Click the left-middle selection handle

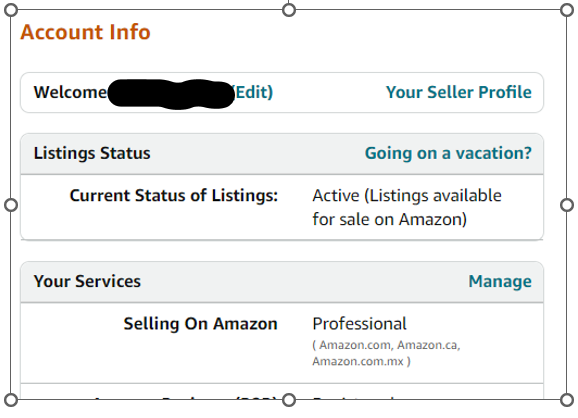click(x=11, y=205)
